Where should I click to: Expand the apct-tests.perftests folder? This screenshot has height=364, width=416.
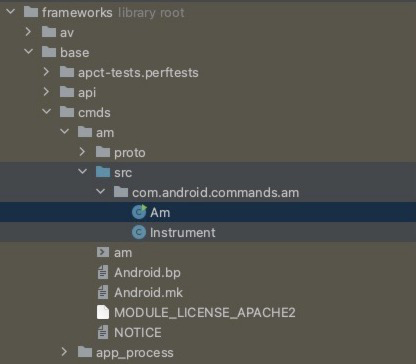pos(47,72)
